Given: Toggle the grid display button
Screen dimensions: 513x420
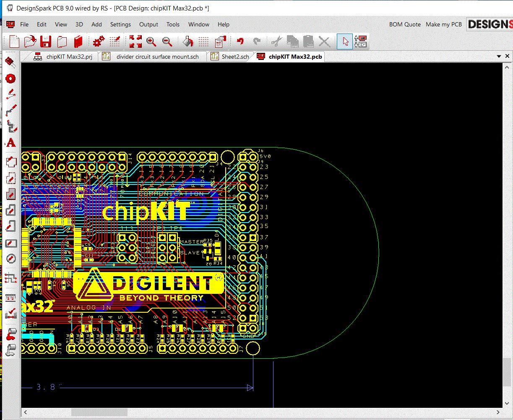Looking at the screenshot, I should (x=203, y=41).
